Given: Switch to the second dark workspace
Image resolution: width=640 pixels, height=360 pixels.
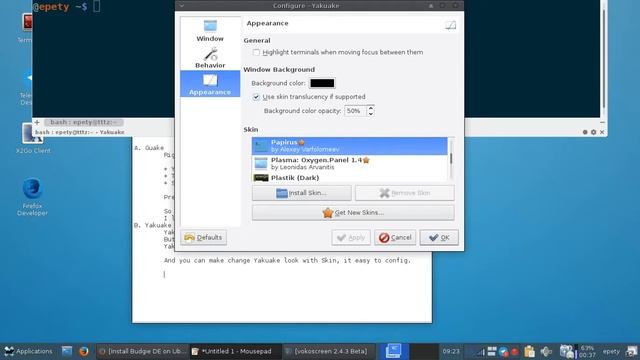Looking at the screenshot, I should pos(424,351).
